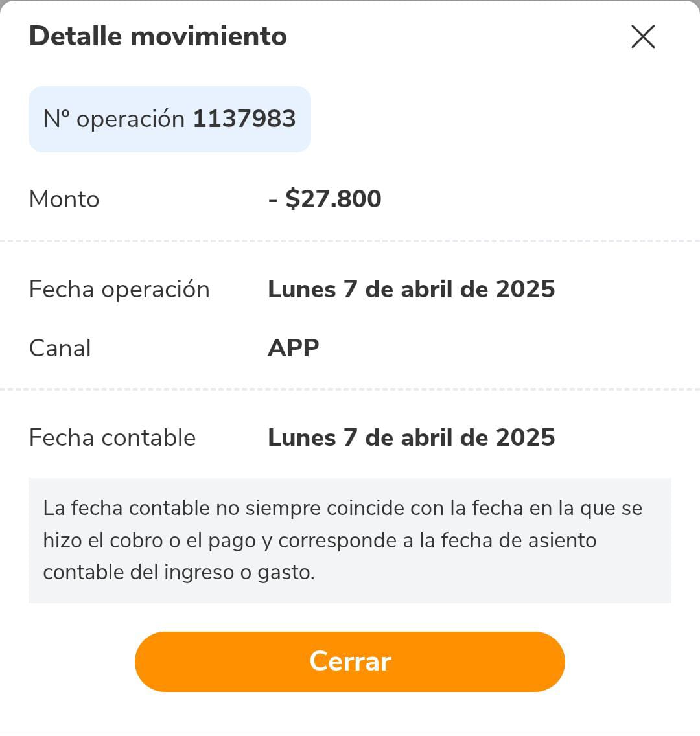This screenshot has height=736, width=700.
Task: Tap the APP channel value
Action: (294, 349)
